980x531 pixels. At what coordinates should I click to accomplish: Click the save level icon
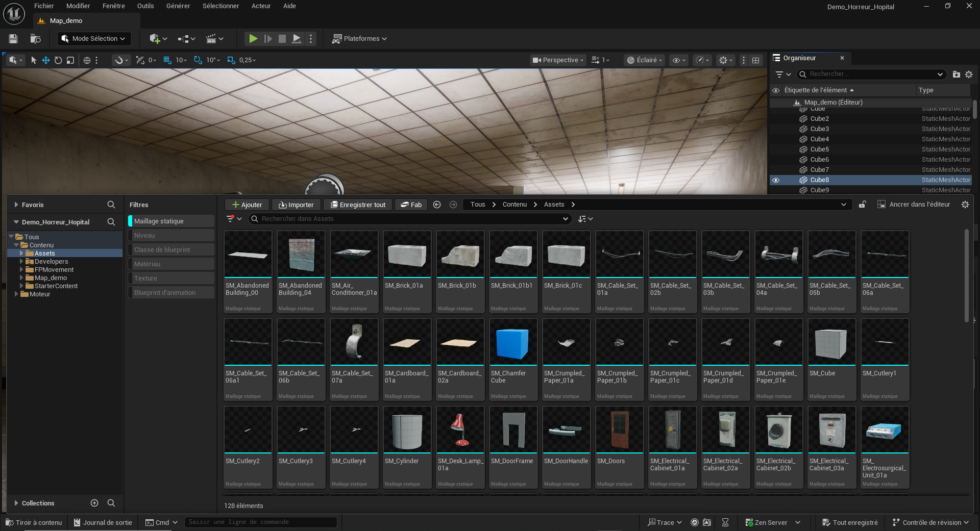(x=13, y=39)
